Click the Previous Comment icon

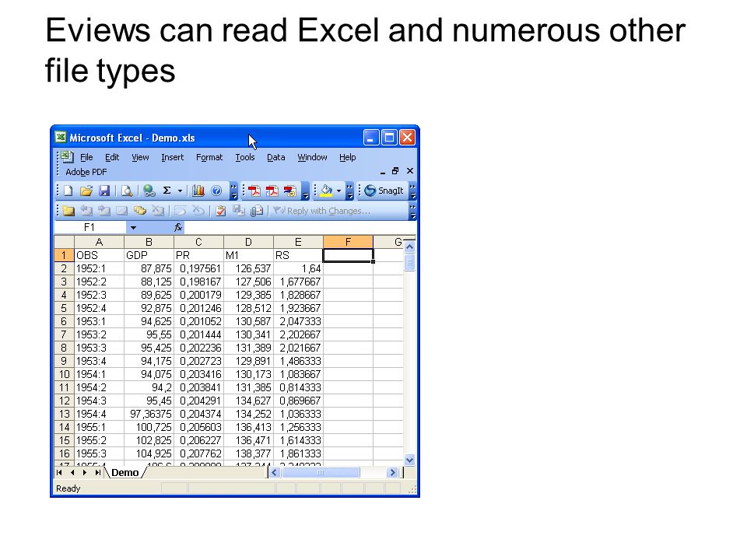[86, 211]
